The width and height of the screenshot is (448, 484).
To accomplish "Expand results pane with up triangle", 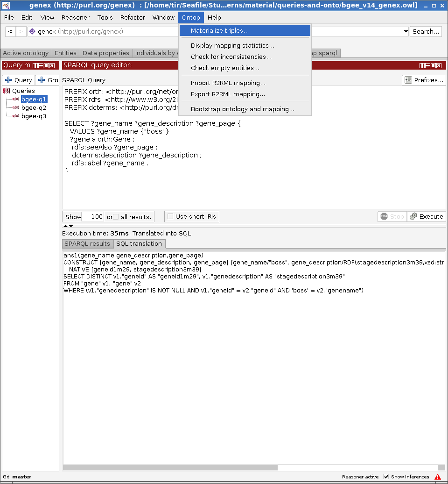I will (65, 226).
